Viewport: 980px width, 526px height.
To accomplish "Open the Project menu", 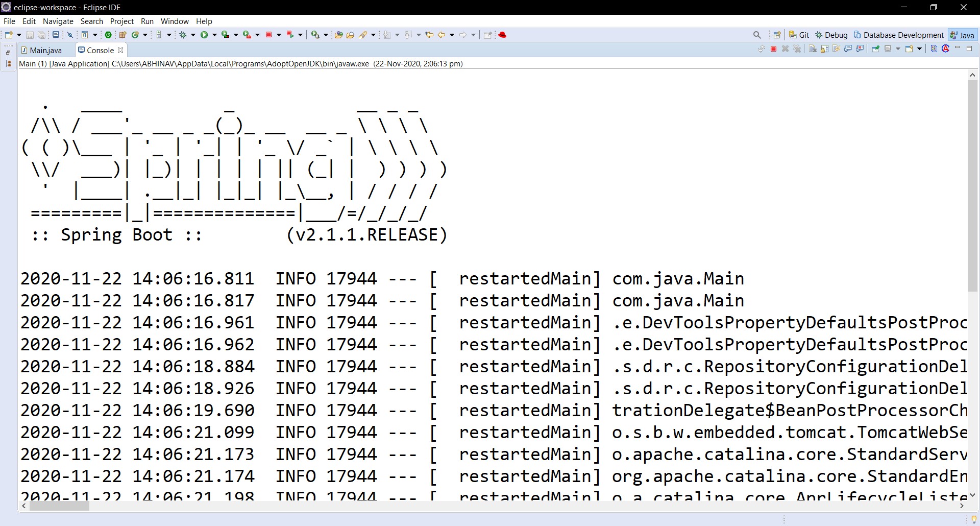I will pyautogui.click(x=122, y=21).
